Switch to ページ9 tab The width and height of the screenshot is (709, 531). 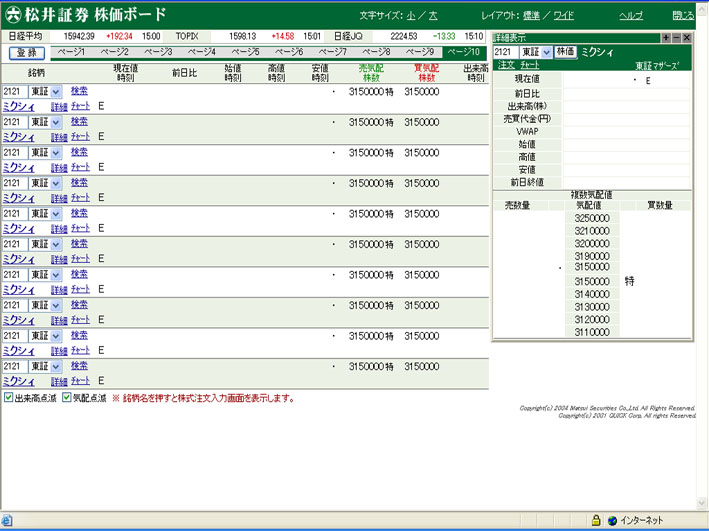[420, 52]
